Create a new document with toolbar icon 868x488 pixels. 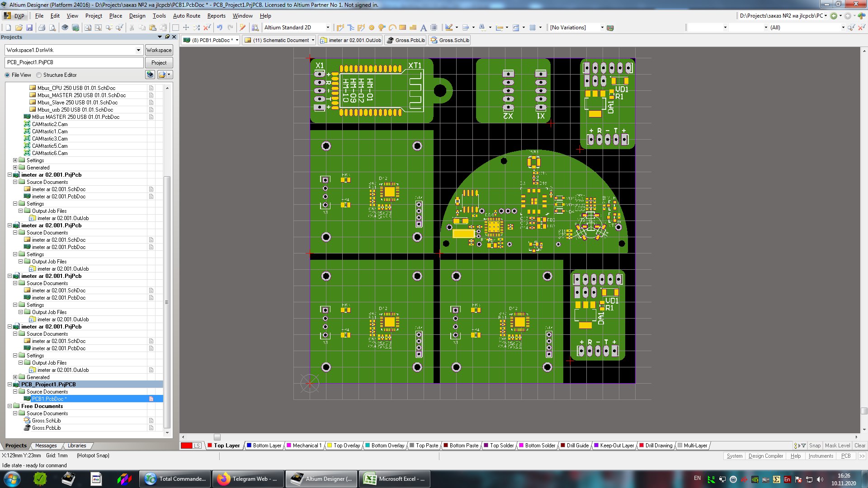point(8,28)
